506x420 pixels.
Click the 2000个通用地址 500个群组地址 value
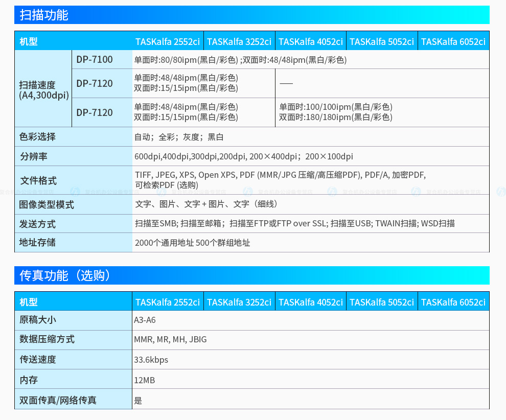[193, 243]
